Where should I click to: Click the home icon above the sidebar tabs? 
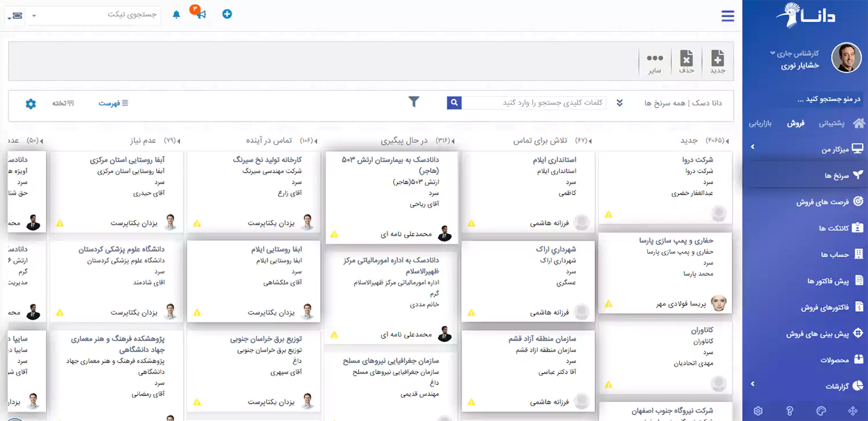point(859,122)
